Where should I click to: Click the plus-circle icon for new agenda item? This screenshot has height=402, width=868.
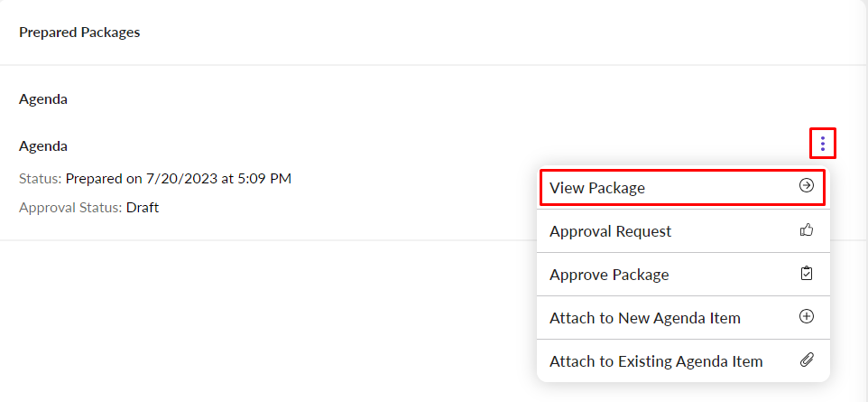807,317
